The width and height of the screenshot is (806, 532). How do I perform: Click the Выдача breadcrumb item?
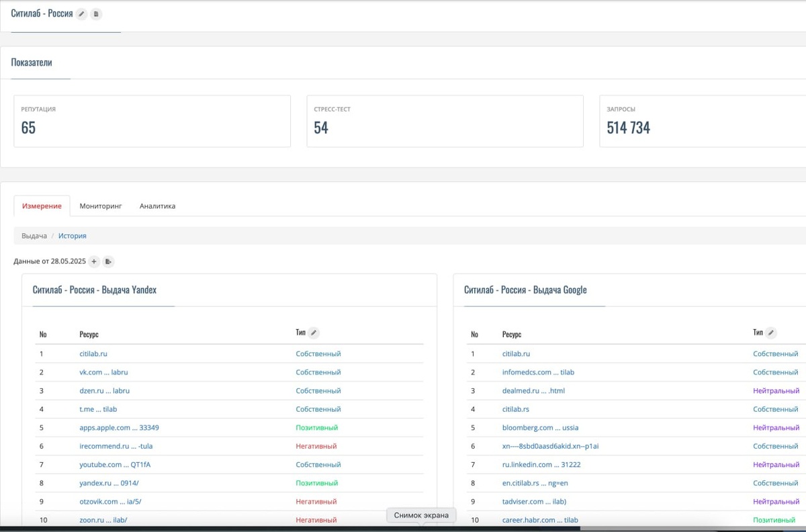(34, 236)
